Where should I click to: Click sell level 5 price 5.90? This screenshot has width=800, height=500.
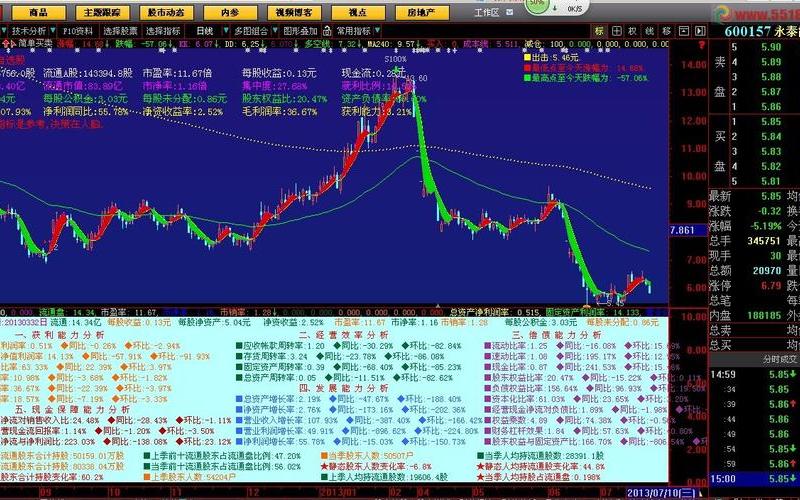[x=771, y=47]
